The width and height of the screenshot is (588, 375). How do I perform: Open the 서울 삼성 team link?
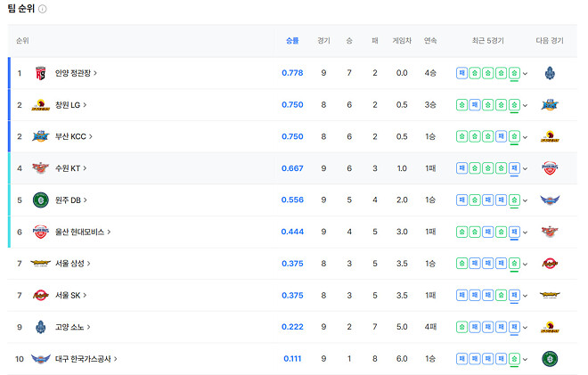tap(73, 264)
